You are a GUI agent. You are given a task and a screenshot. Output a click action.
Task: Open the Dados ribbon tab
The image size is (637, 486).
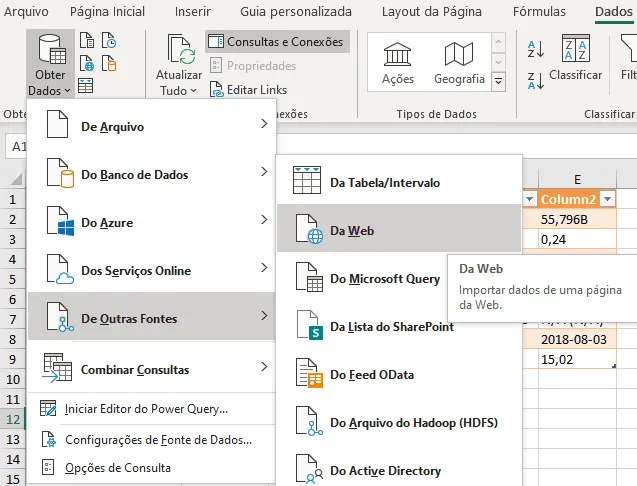tap(614, 12)
